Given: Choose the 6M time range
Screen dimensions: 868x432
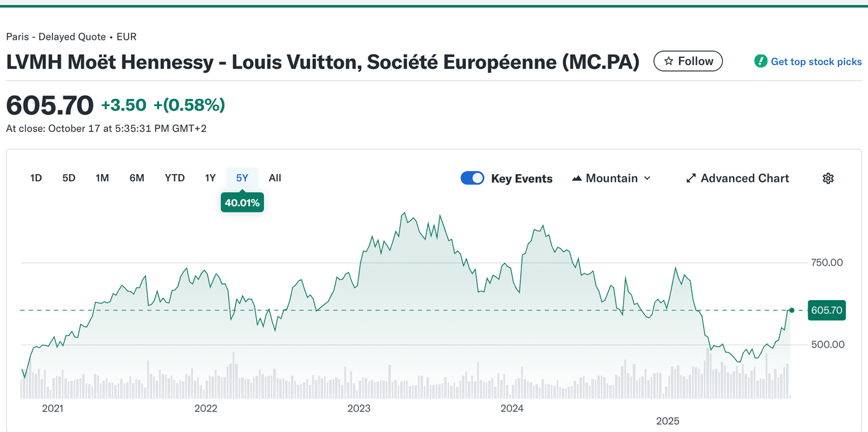Looking at the screenshot, I should pyautogui.click(x=137, y=178).
